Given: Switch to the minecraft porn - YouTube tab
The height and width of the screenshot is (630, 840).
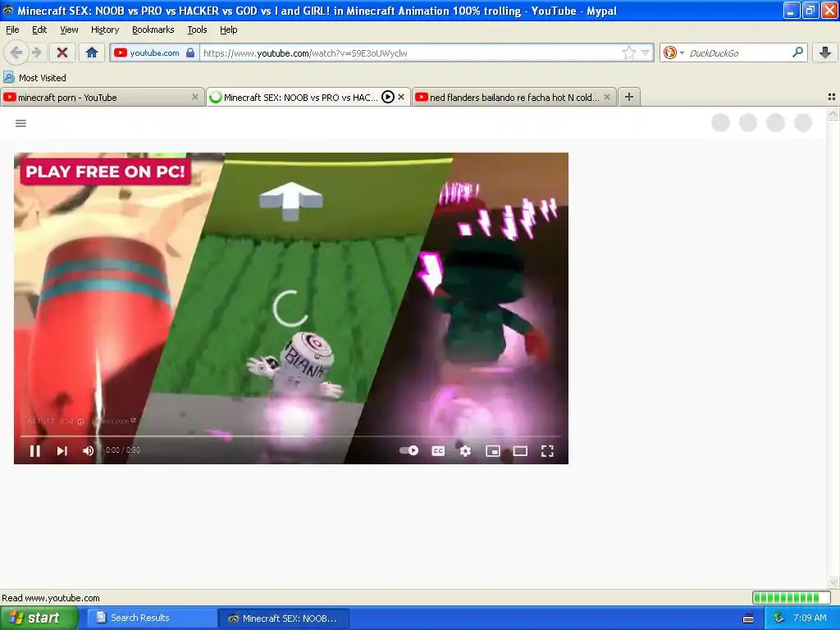Looking at the screenshot, I should click(x=97, y=97).
